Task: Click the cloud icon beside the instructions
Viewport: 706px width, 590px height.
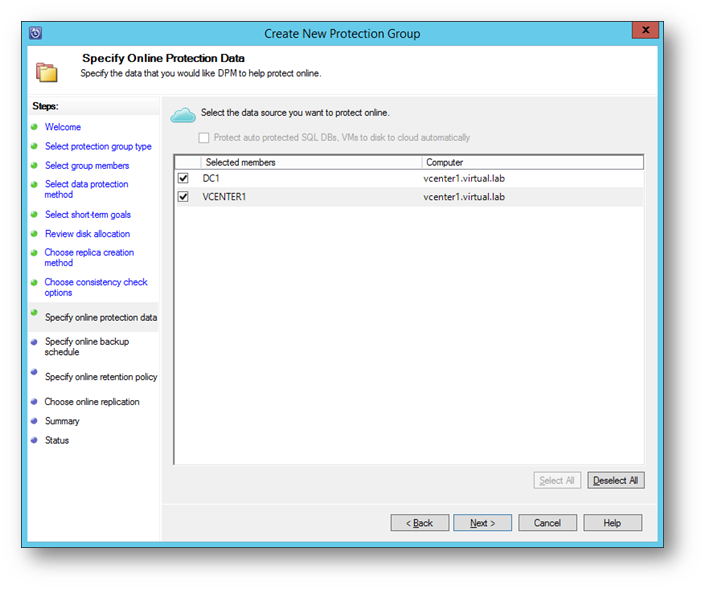Action: (x=183, y=115)
